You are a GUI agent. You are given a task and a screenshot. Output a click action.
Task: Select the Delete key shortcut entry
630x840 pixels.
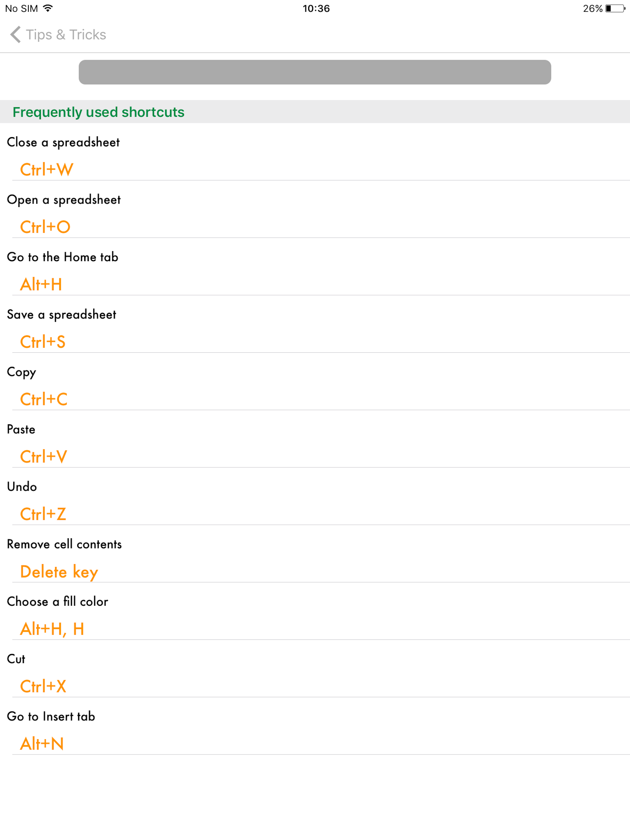pyautogui.click(x=59, y=572)
